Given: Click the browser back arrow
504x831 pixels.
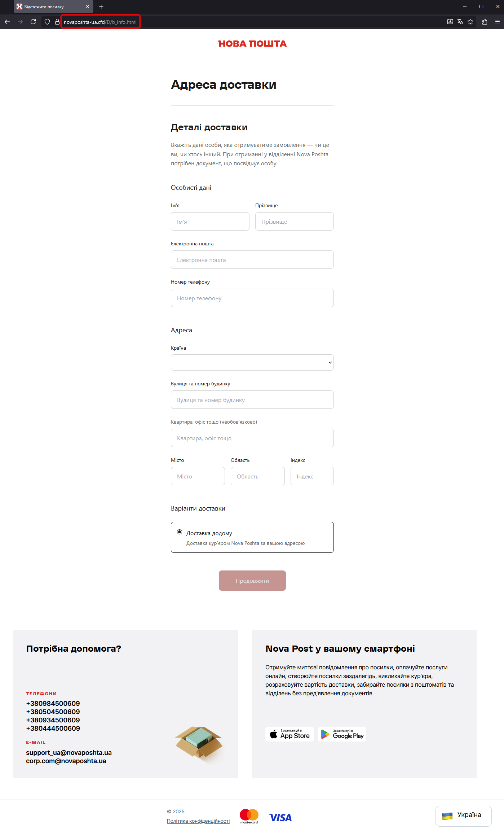Looking at the screenshot, I should click(7, 22).
